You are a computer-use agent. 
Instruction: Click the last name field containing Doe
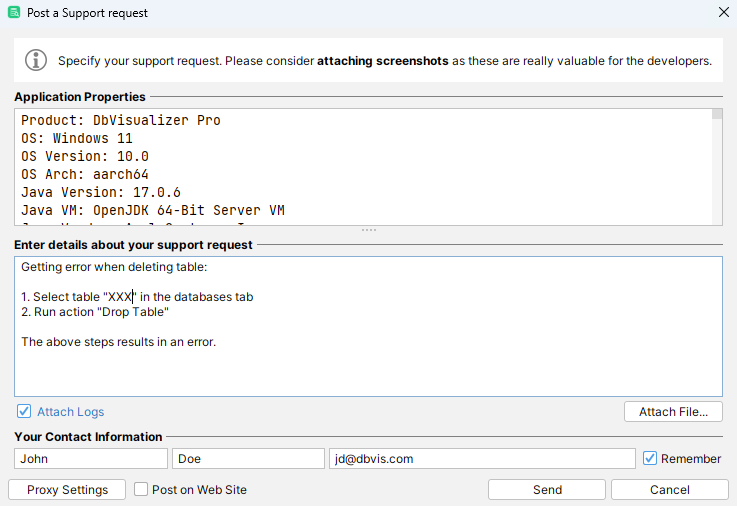248,458
